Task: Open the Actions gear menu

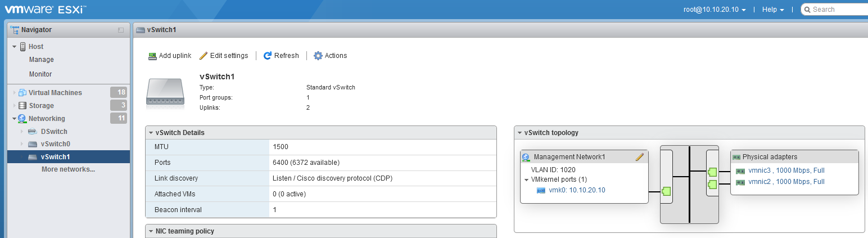Action: (318, 56)
